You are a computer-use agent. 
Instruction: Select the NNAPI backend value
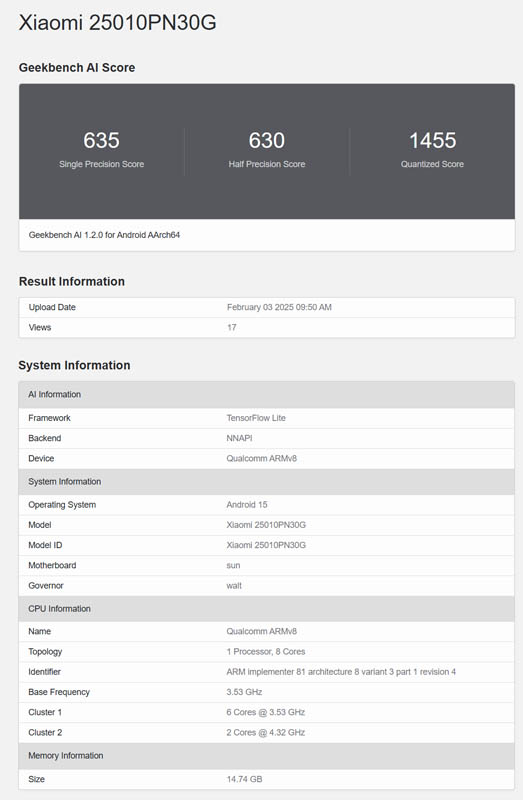239,438
